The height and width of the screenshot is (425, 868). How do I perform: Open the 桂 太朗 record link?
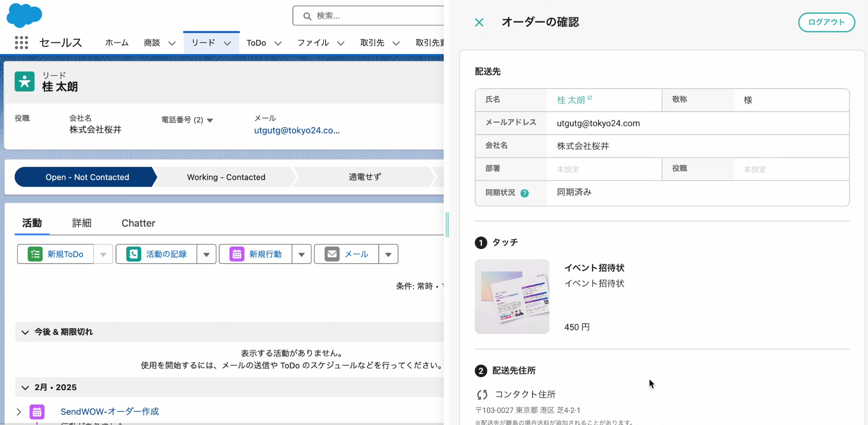click(x=572, y=100)
